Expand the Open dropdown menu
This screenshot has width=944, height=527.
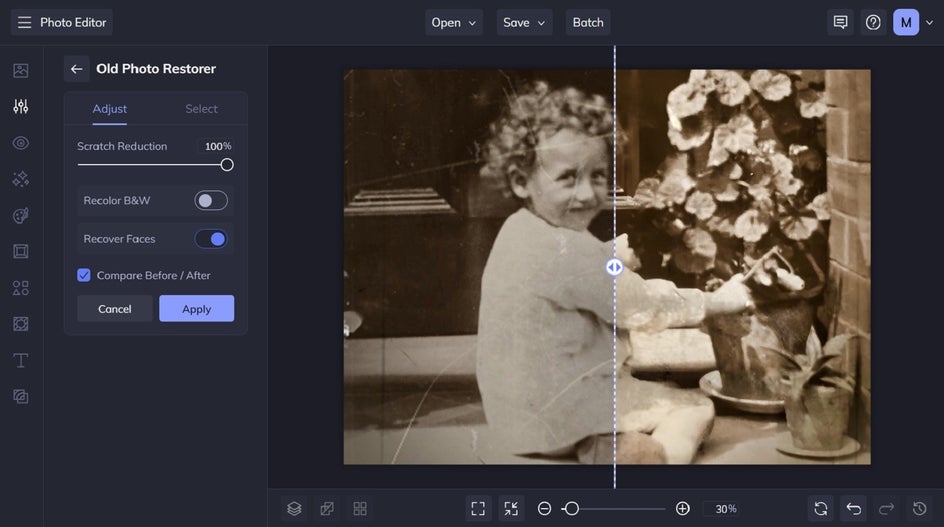tap(454, 22)
